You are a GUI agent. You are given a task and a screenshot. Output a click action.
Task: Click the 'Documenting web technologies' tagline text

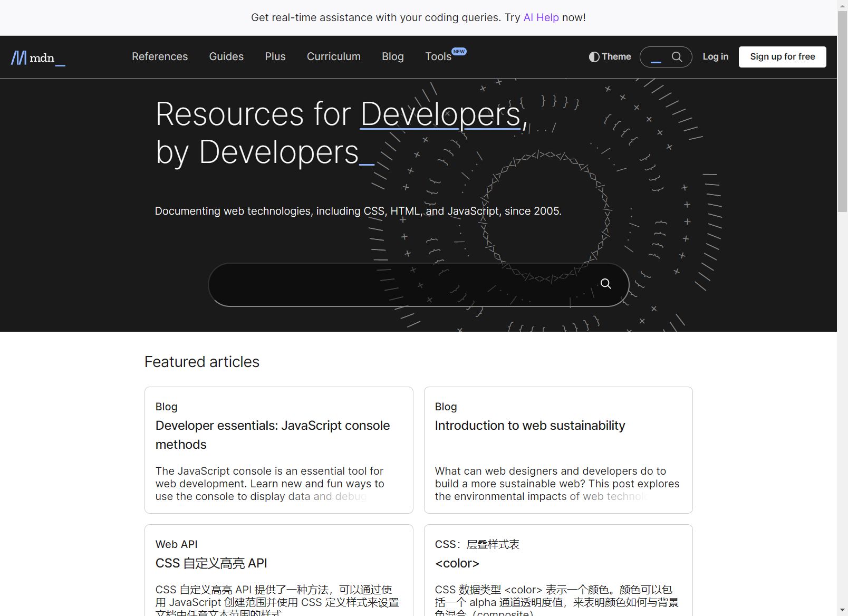358,211
